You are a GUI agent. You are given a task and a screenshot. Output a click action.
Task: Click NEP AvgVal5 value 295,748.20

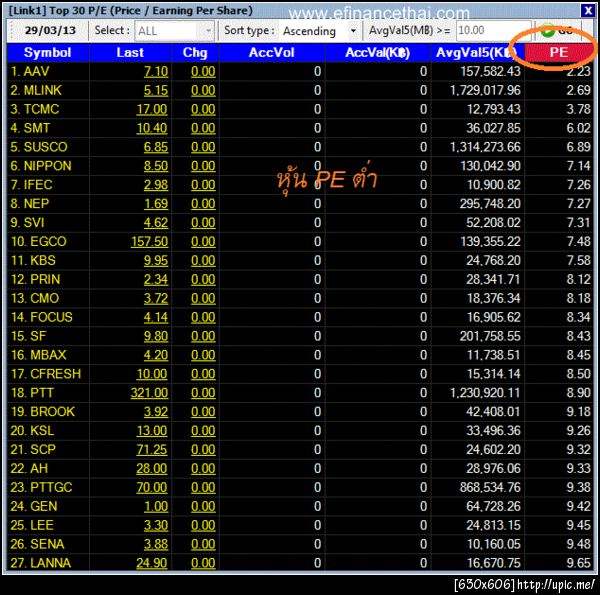click(490, 204)
